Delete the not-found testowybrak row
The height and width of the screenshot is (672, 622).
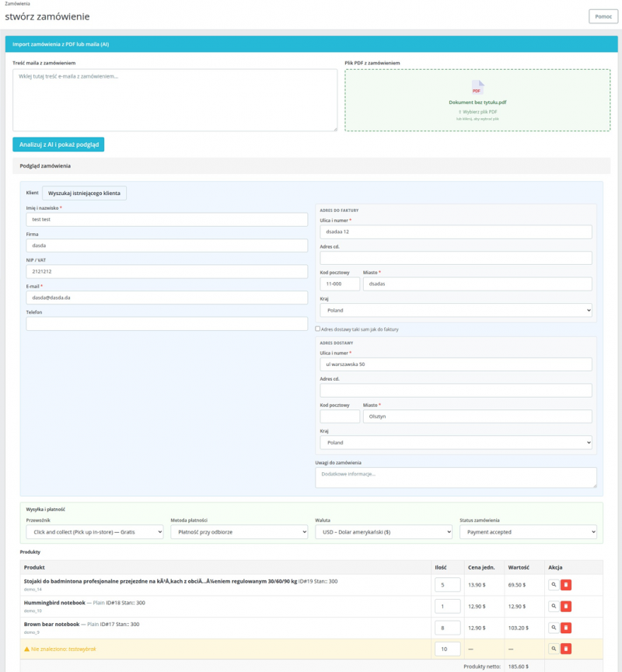566,649
